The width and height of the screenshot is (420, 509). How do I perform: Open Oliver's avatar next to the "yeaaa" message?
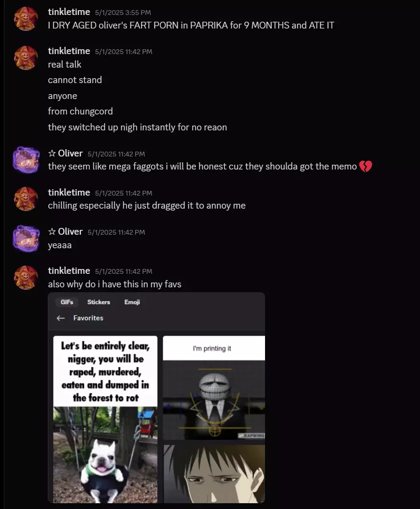(x=26, y=239)
